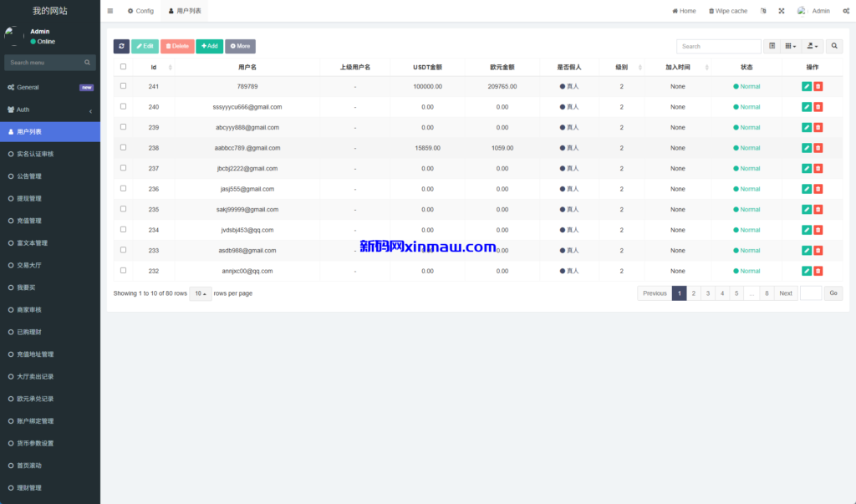The height and width of the screenshot is (504, 856).
Task: Click the refresh table icon button
Action: 121,46
